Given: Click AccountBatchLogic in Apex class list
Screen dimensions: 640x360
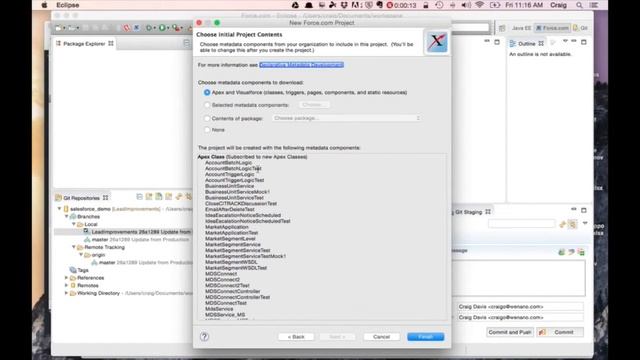Looking at the screenshot, I should click(229, 162).
